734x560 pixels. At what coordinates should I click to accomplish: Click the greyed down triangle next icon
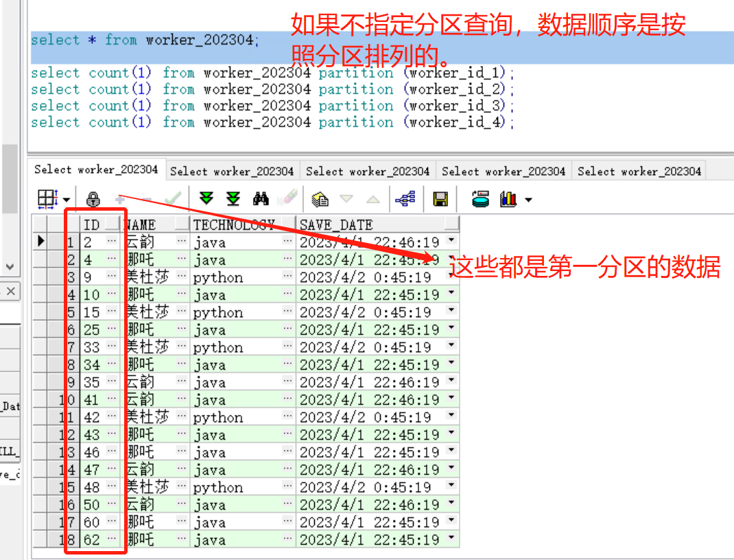tap(346, 199)
